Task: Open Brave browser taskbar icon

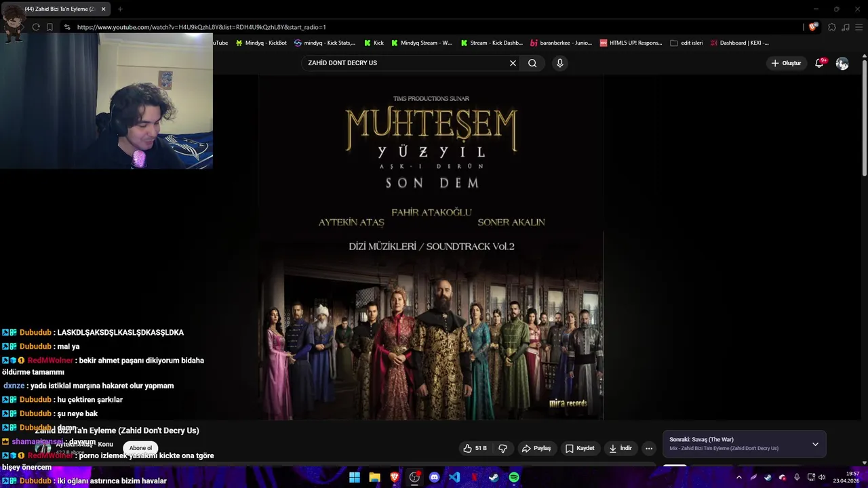Action: point(395,477)
